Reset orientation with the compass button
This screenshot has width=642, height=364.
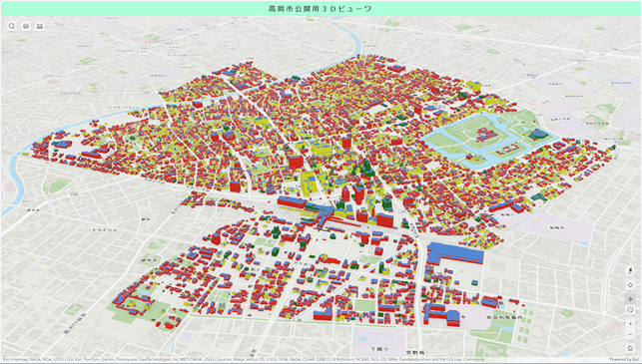point(630,270)
